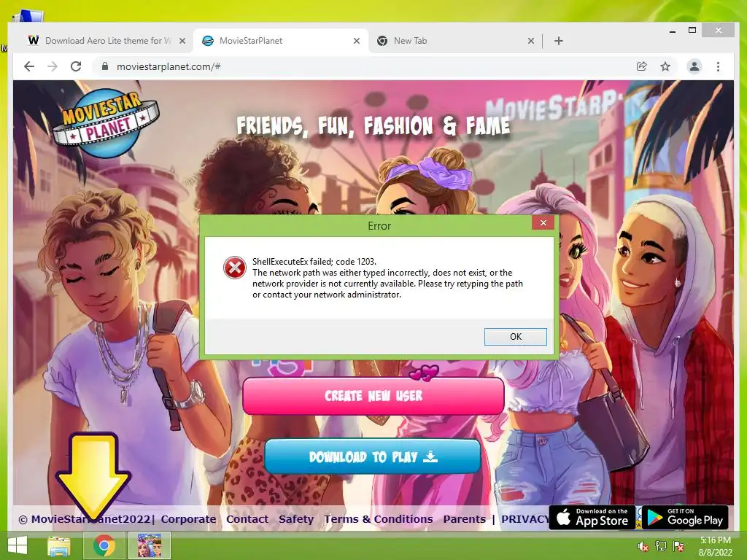The height and width of the screenshot is (560, 747).
Task: Click the padlock site info icon
Action: [105, 66]
